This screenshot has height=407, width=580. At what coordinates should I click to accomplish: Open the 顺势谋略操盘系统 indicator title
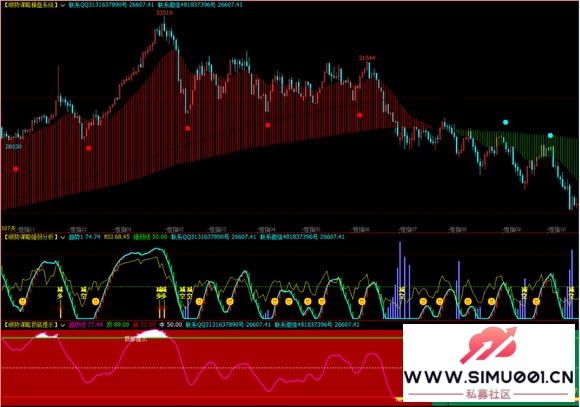point(31,5)
